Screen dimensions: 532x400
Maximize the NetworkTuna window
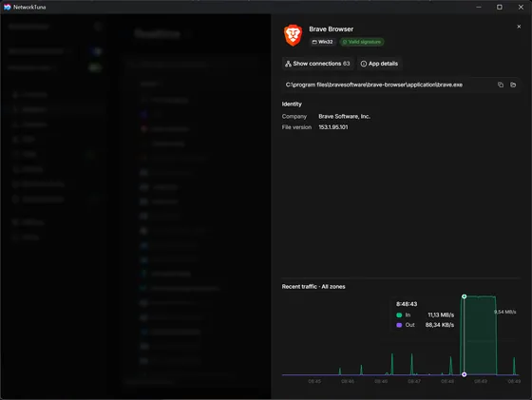point(500,7)
